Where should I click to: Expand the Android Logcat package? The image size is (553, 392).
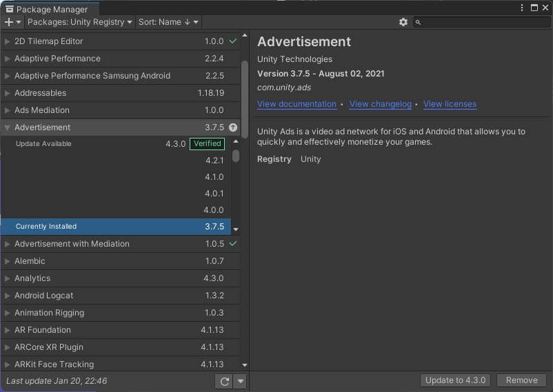pos(7,296)
